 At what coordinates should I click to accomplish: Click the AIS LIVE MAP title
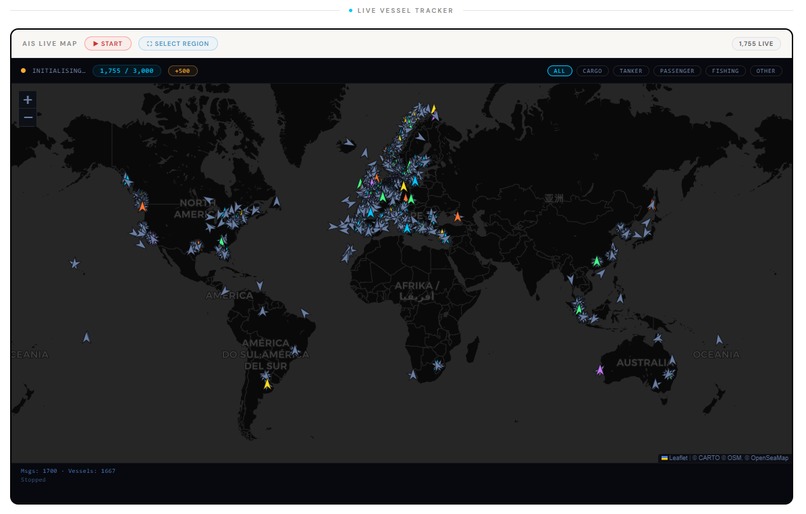(49, 44)
